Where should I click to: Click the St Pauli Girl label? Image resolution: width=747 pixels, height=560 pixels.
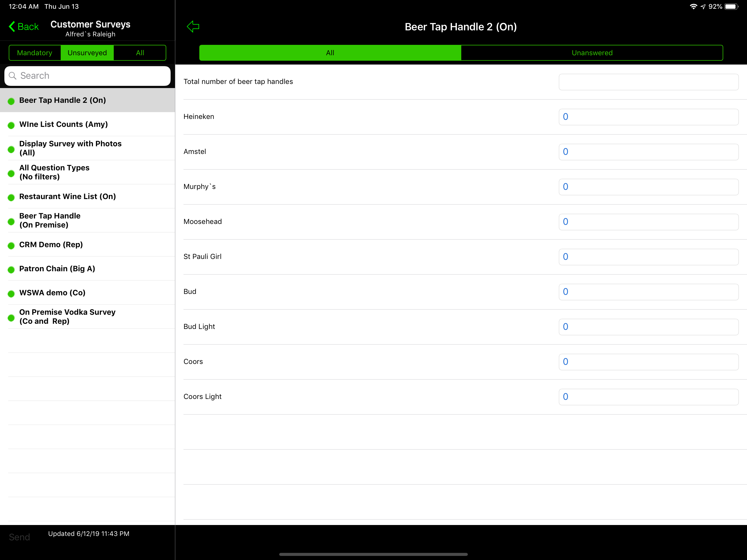tap(202, 257)
